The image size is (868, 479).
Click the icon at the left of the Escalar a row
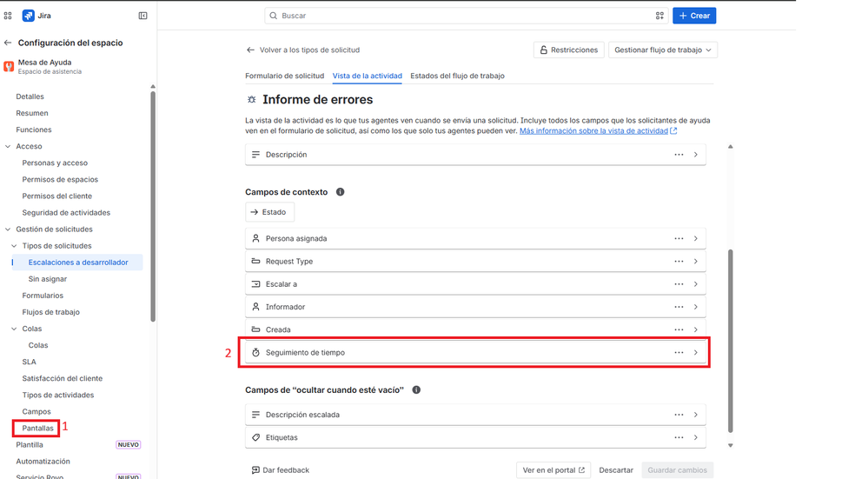(x=255, y=284)
